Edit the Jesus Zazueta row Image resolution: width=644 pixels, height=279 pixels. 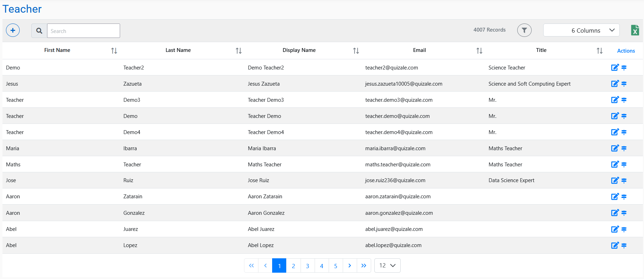click(x=615, y=84)
